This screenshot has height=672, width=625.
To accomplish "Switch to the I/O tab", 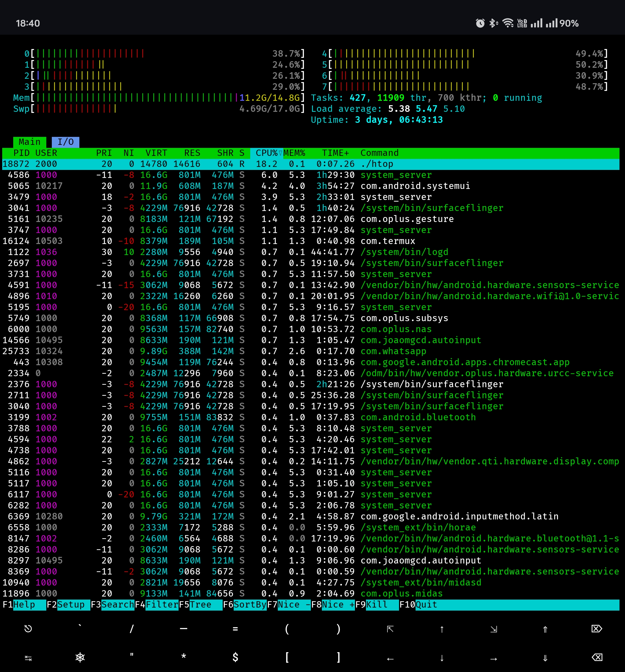I will pyautogui.click(x=65, y=142).
